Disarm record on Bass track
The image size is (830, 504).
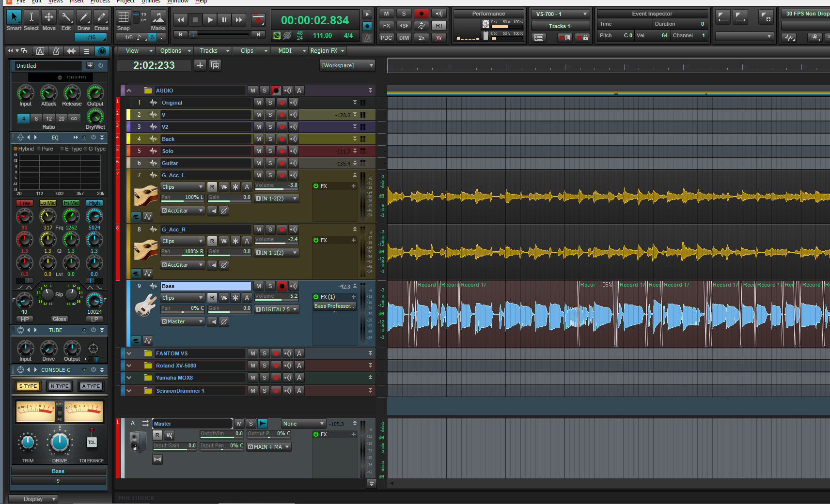click(282, 286)
